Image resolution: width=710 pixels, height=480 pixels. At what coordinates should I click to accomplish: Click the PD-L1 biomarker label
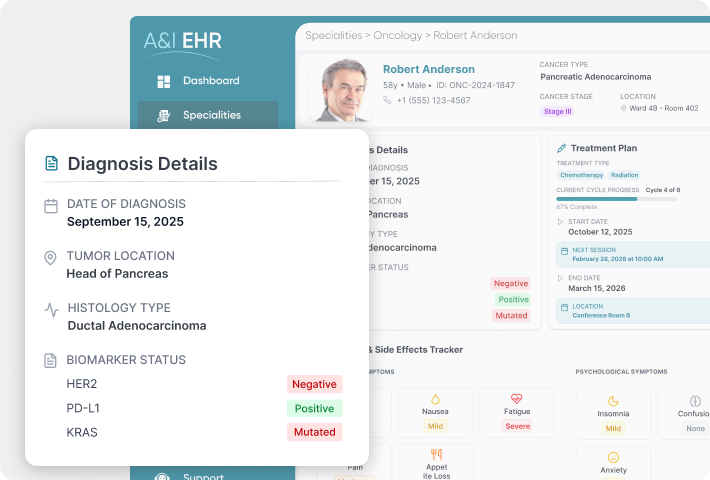[83, 408]
